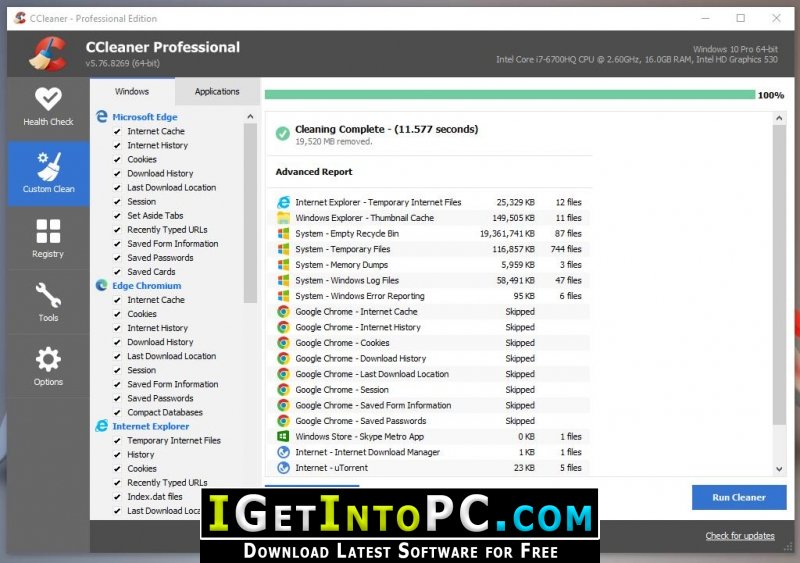Switch to the Applications tab
Screen dimensions: 800x563
point(217,91)
